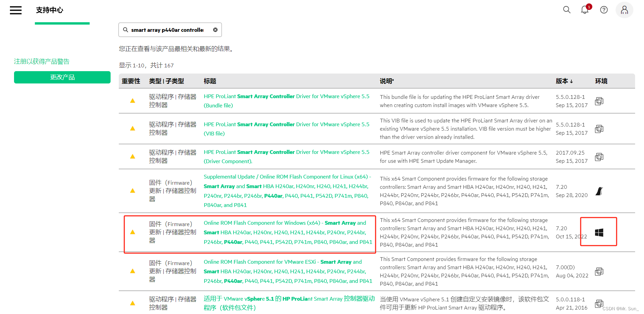This screenshot has height=314, width=644.
Task: Click VMware environment icon in Bundle file row
Action: tap(599, 101)
